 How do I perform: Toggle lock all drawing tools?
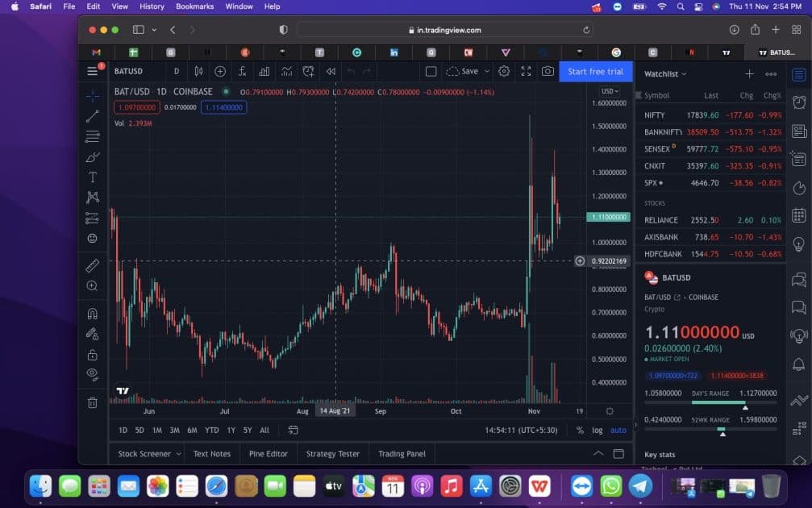tap(92, 354)
